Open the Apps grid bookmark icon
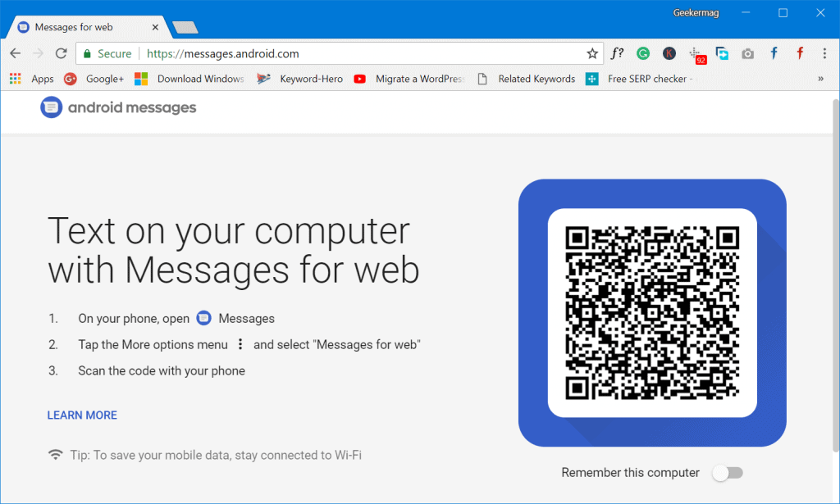Image resolution: width=840 pixels, height=504 pixels. click(15, 79)
